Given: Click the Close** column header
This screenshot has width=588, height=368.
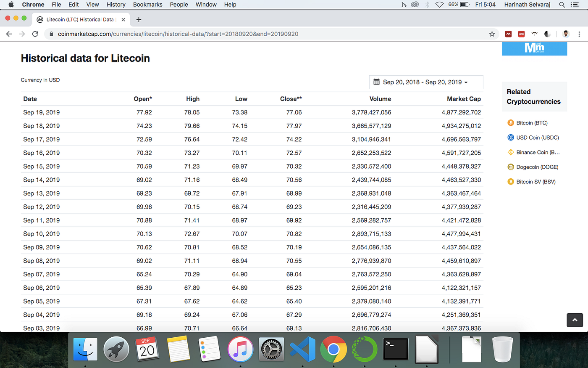Looking at the screenshot, I should click(291, 99).
